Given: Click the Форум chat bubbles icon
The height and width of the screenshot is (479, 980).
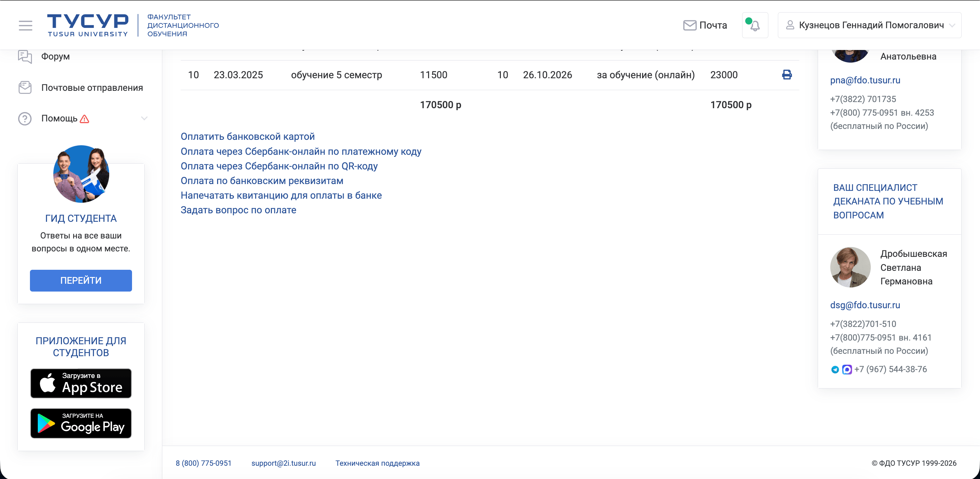Looking at the screenshot, I should (x=25, y=57).
